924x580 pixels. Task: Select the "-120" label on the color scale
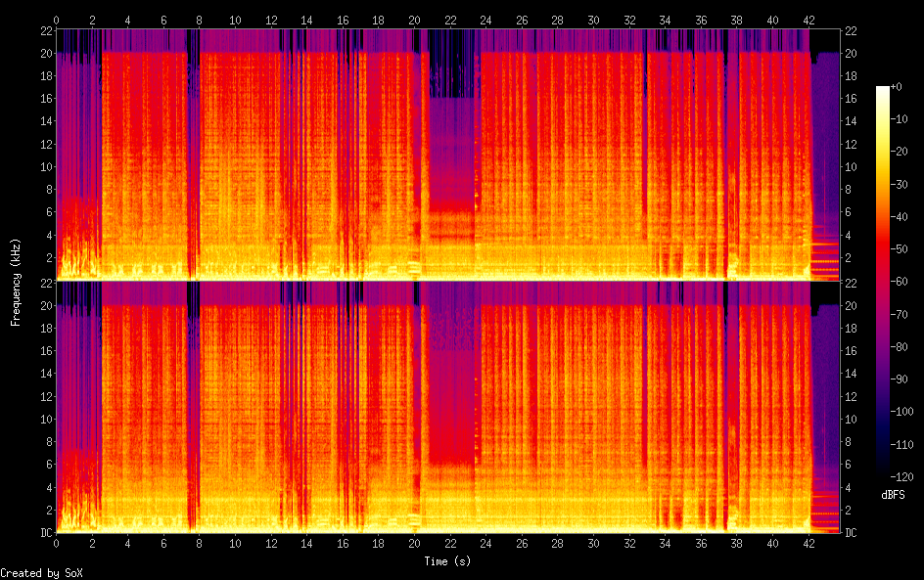click(903, 476)
